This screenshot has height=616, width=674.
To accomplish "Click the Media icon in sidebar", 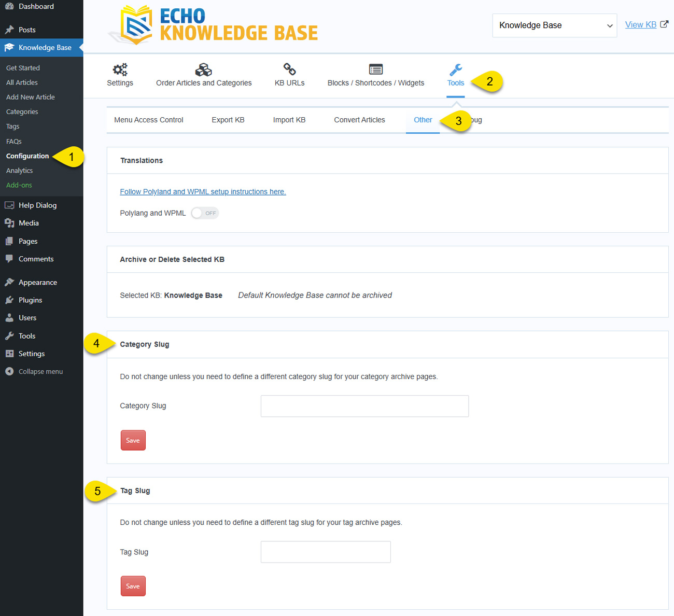I will point(9,223).
